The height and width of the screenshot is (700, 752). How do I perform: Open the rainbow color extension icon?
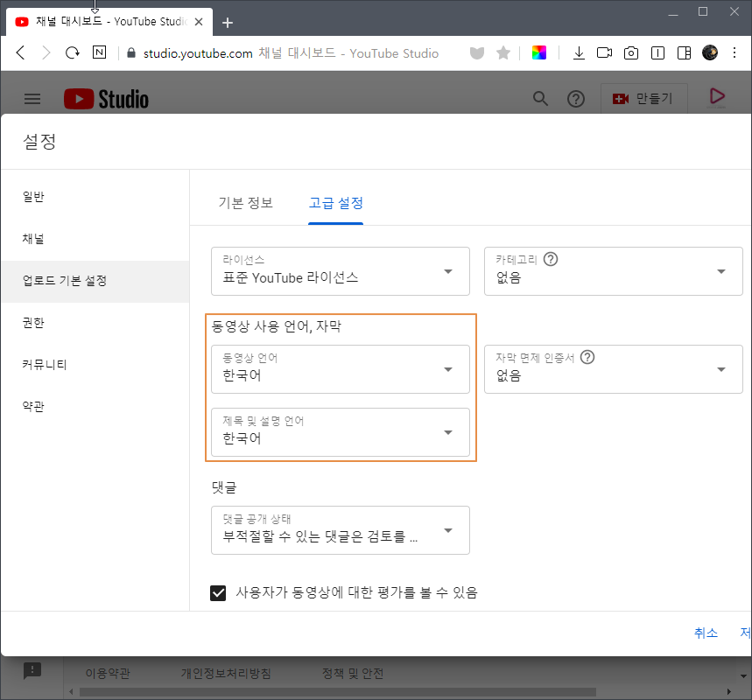[539, 52]
